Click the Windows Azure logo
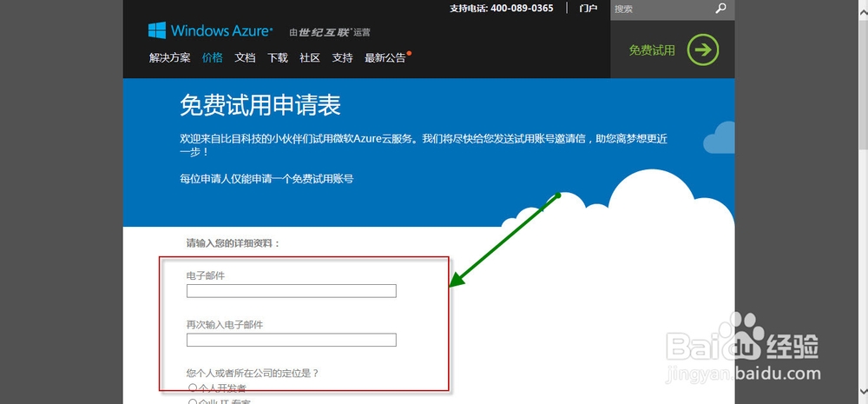868x404 pixels. [210, 30]
